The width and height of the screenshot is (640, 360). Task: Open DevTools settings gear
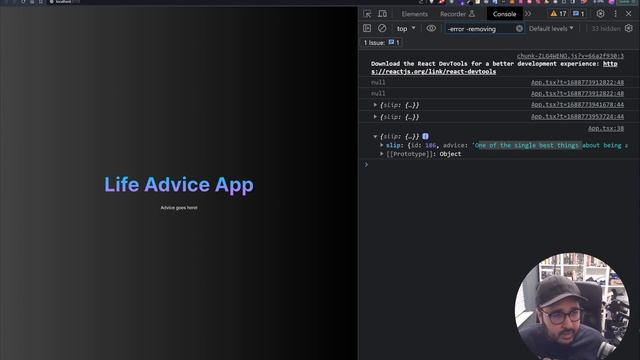[600, 14]
